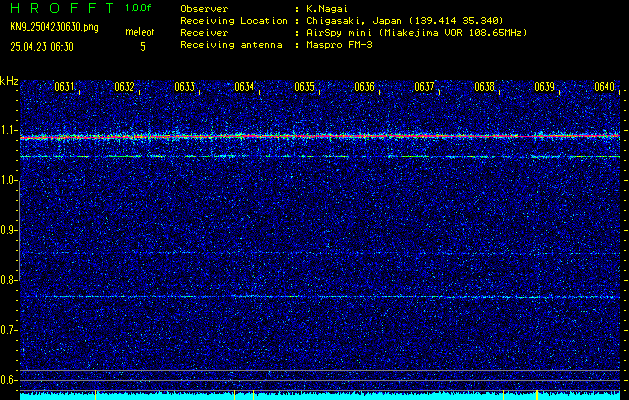Screen dimensions: 629x400
Task: Click the earlier yellow marker between 0633 and 0634
Action: coord(235,395)
